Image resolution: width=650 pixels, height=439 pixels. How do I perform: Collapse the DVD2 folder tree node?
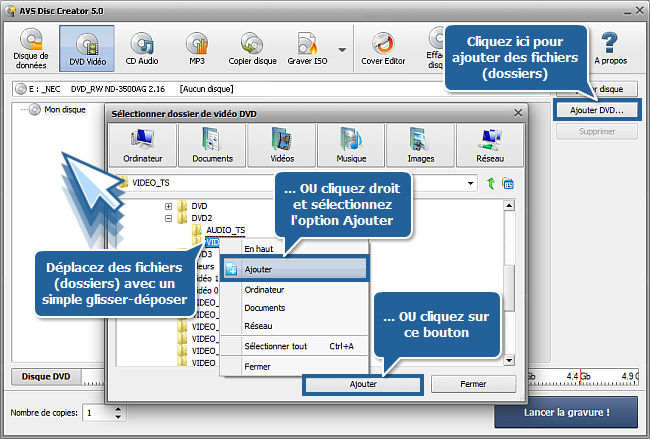pos(168,218)
